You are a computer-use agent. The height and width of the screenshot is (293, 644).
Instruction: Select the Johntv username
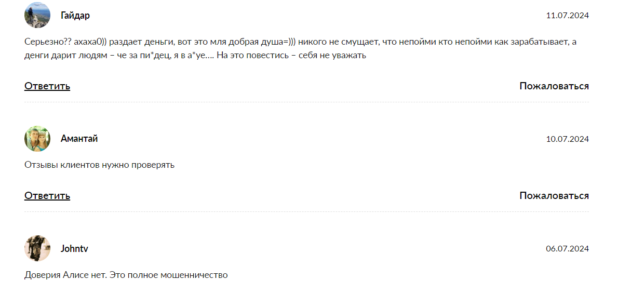[74, 249]
